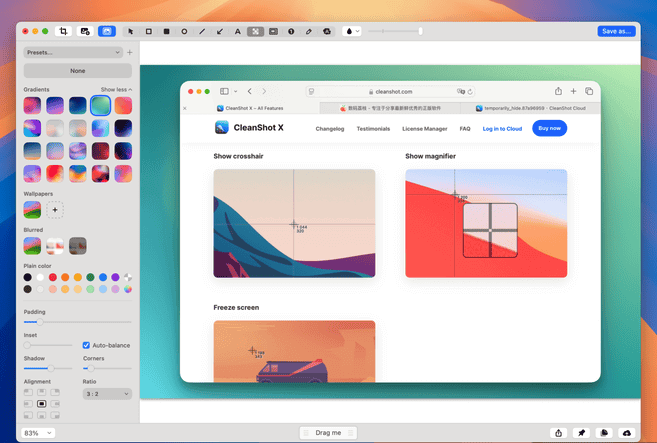Pin the screenshot with the pin icon
Image resolution: width=657 pixels, height=443 pixels.
point(581,433)
